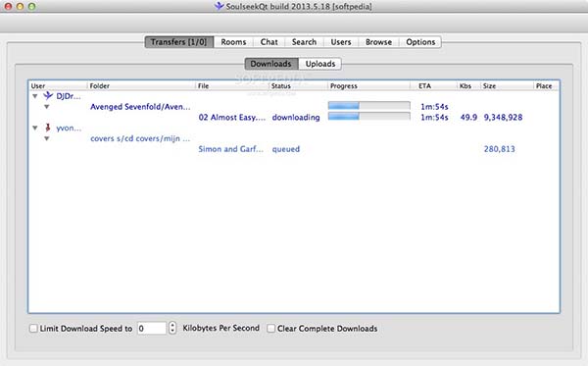Image resolution: width=588 pixels, height=366 pixels.
Task: Click the Avenged Sevenfold folder progress bar
Action: [369, 106]
